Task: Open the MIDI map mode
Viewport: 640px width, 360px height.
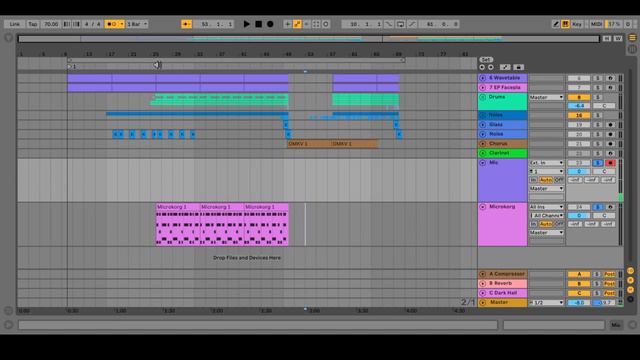Action: 596,24
